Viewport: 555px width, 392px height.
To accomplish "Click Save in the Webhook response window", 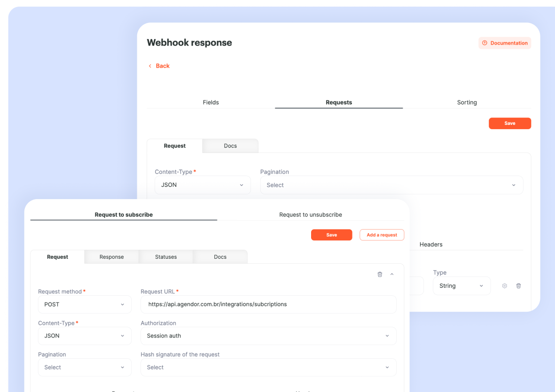I will 510,123.
